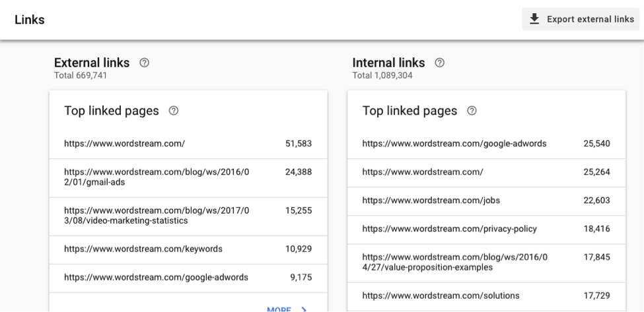Open the google-adwords row in external links
Screen dimensions: 644x312
coord(188,278)
